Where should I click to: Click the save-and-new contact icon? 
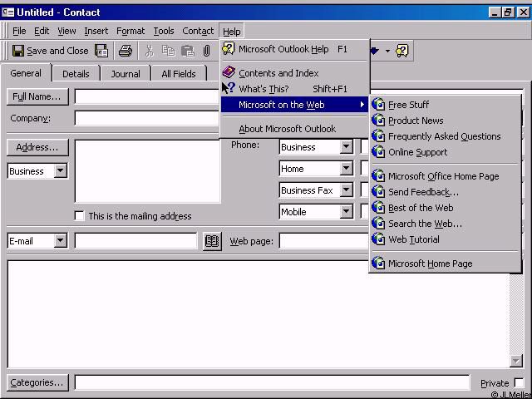pos(101,51)
